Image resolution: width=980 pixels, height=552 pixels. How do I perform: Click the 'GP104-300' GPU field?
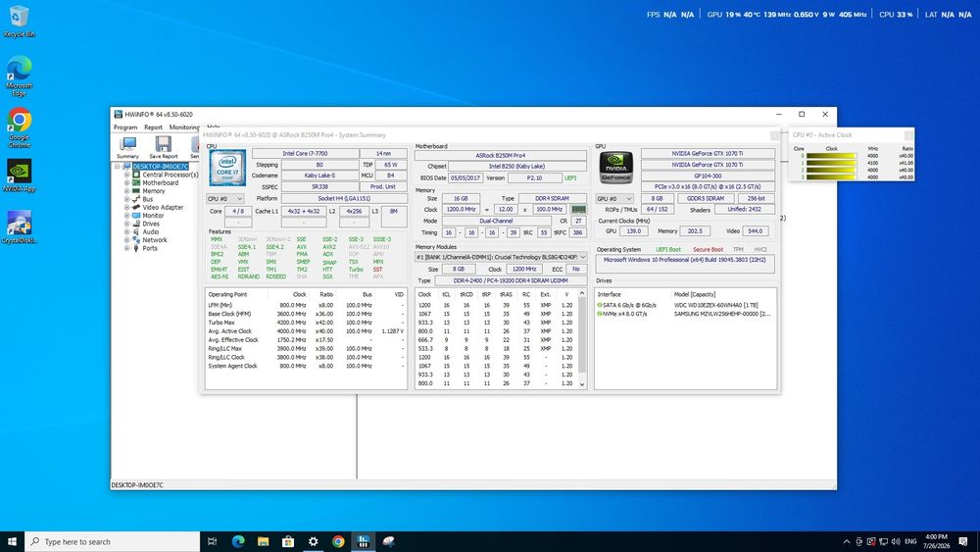click(708, 176)
